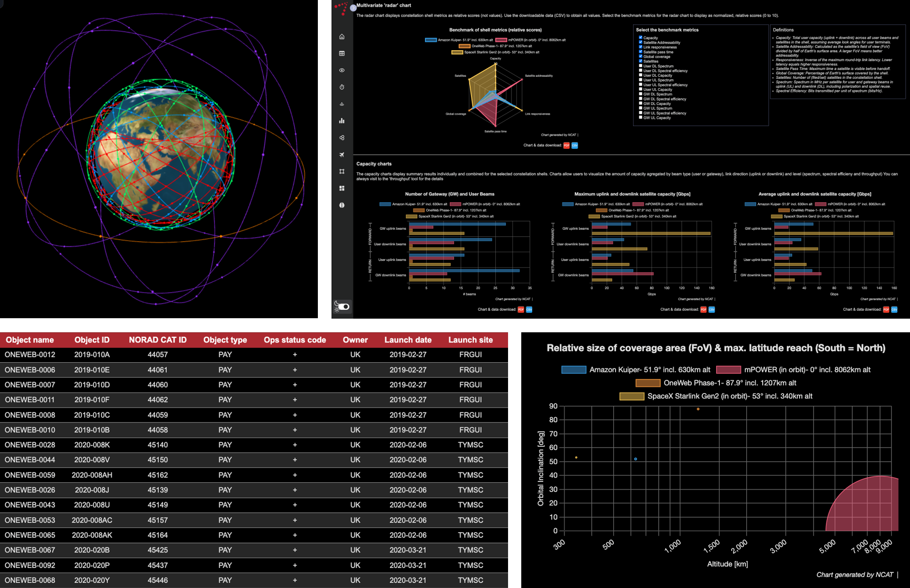Sort table by Launch date column header
The image size is (910, 588).
click(408, 340)
